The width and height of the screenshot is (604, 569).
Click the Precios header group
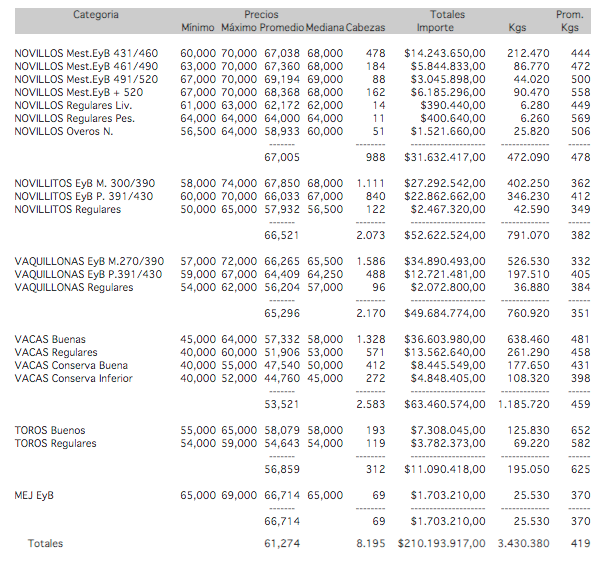261,15
